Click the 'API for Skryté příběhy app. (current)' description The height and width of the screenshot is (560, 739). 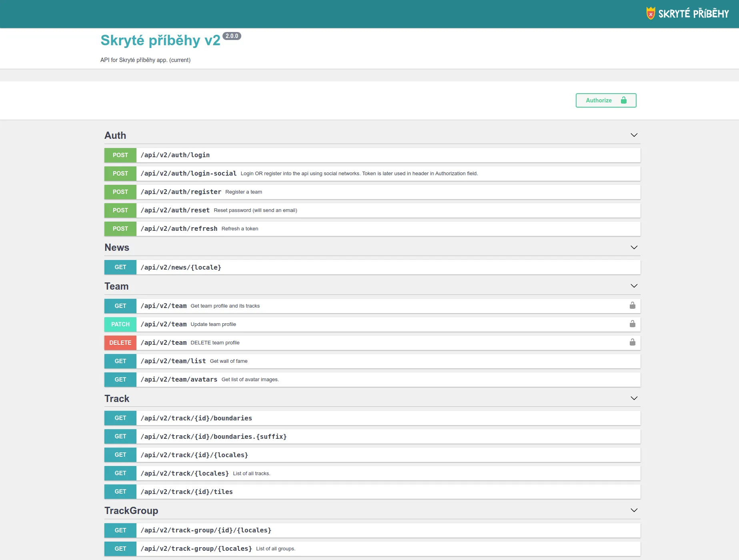point(145,60)
